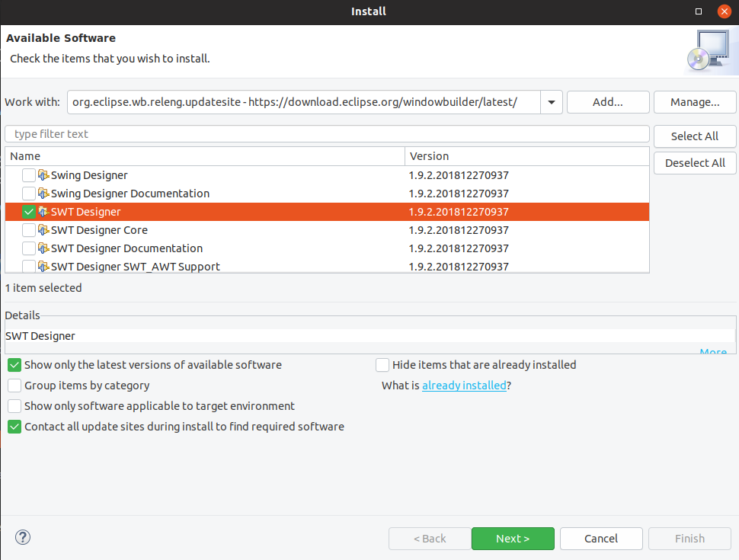Image resolution: width=739 pixels, height=560 pixels.
Task: Open the help question mark icon
Action: [x=23, y=537]
